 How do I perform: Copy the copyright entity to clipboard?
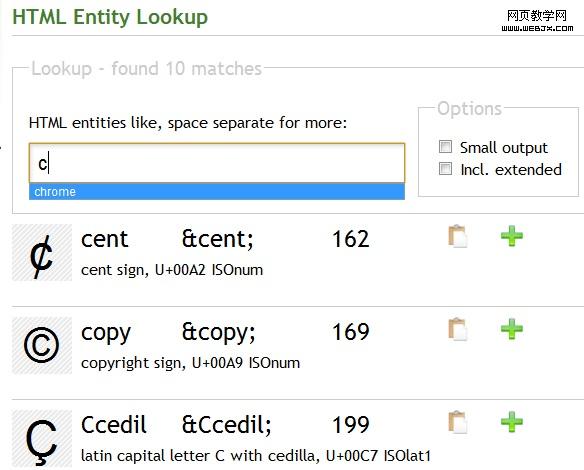[x=458, y=329]
